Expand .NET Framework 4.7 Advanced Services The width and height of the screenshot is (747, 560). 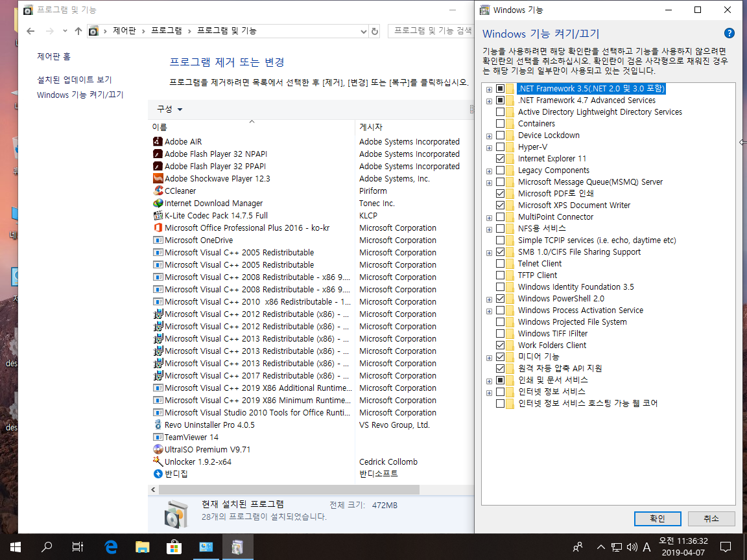click(x=490, y=101)
